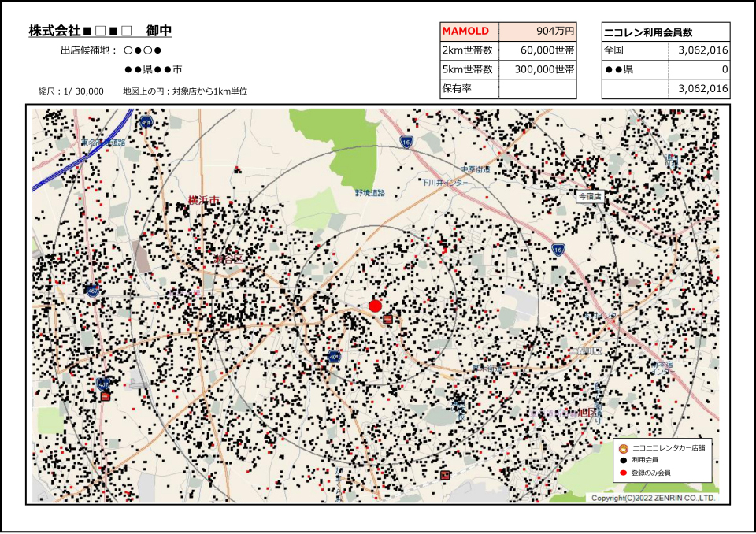Viewport: 756px width, 534px height.
Task: Click the 5km世帯数 label cell
Action: point(469,70)
